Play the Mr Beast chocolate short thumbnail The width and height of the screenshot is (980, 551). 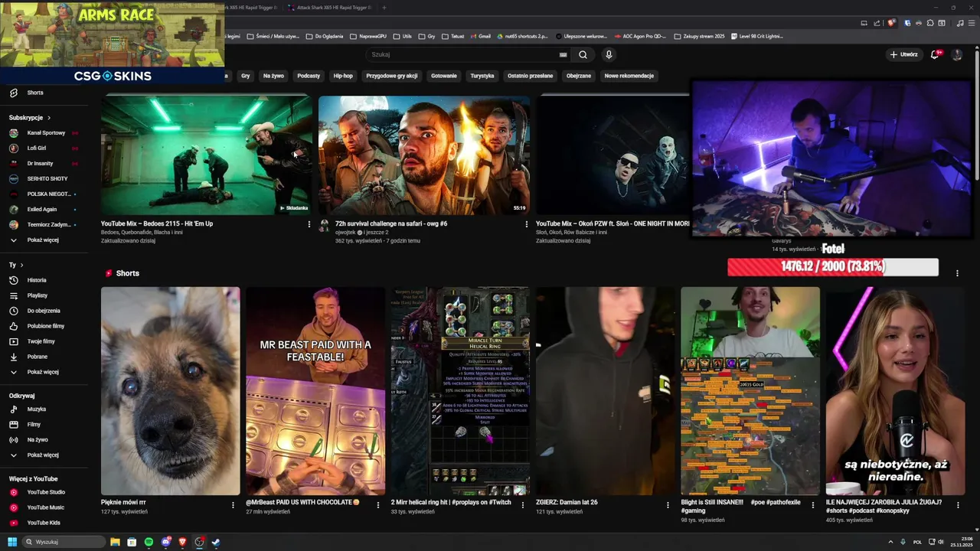pyautogui.click(x=315, y=391)
